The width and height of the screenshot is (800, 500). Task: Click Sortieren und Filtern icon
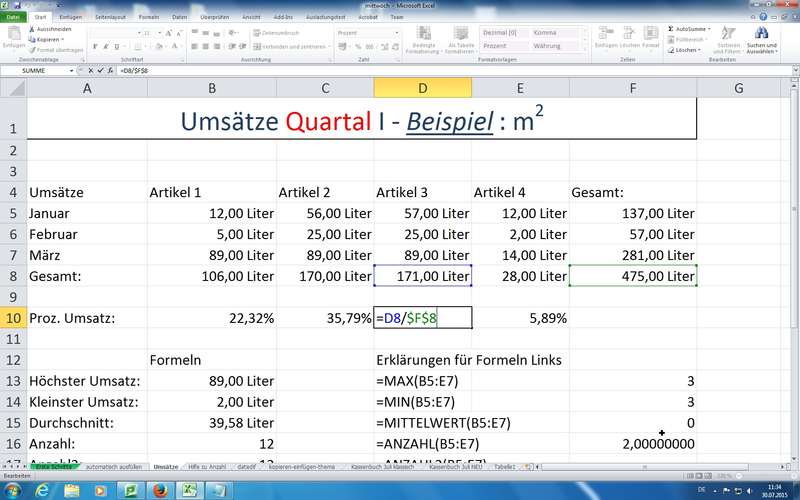click(x=727, y=34)
